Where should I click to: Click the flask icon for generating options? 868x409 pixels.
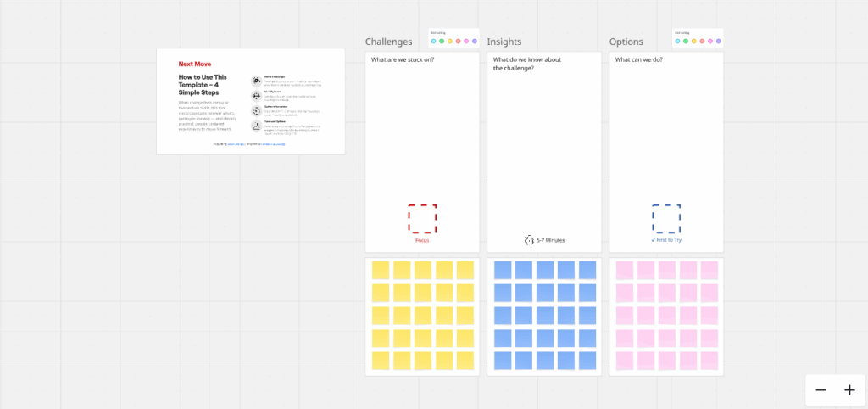256,126
